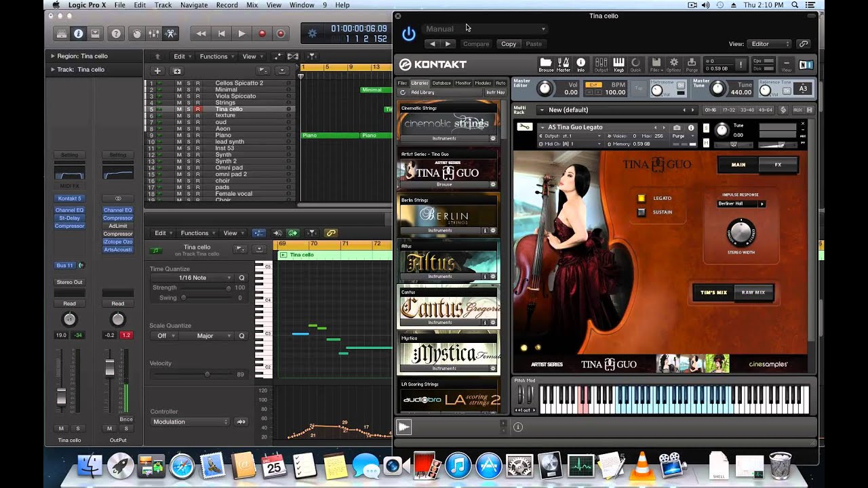Open Kontakt Info icon
Viewport: 868px width, 488px height.
coord(580,64)
